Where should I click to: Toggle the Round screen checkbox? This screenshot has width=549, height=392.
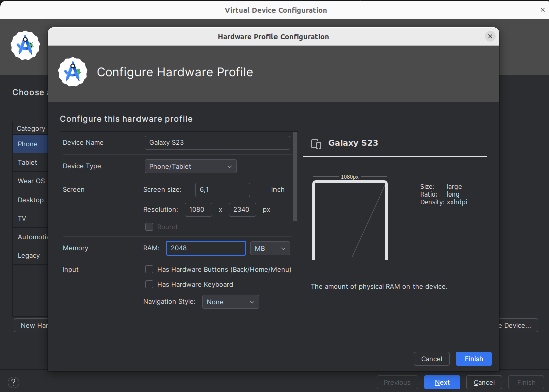[x=149, y=227]
